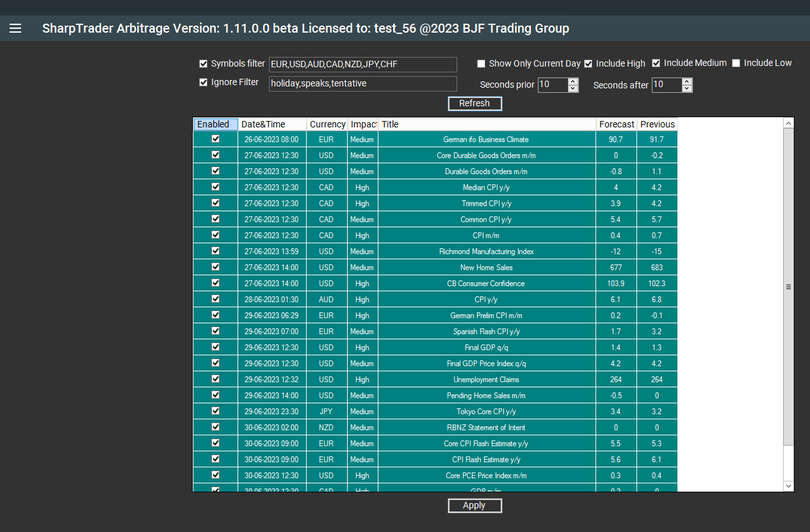
Task: Uncheck German ifo Business Climate row
Action: coord(216,139)
